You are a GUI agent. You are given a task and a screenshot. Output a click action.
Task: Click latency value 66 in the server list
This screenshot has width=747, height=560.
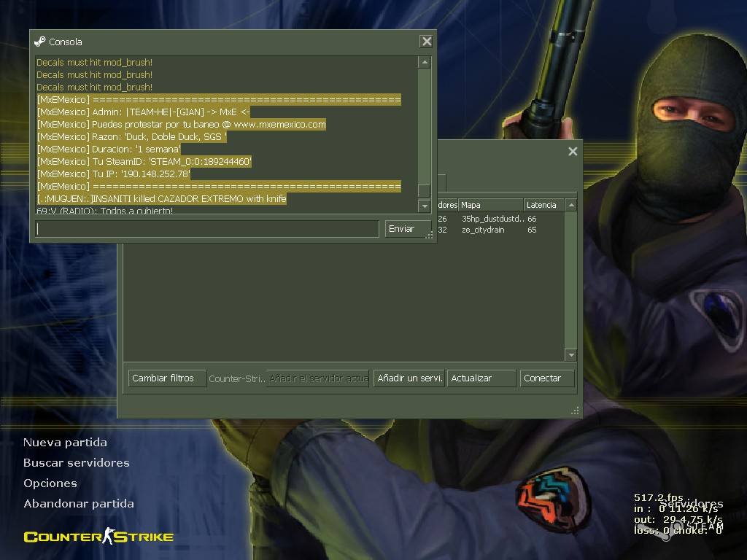click(x=532, y=219)
